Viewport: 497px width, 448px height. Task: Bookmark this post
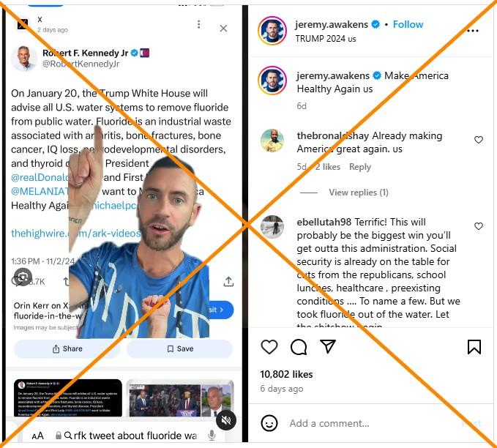(474, 346)
